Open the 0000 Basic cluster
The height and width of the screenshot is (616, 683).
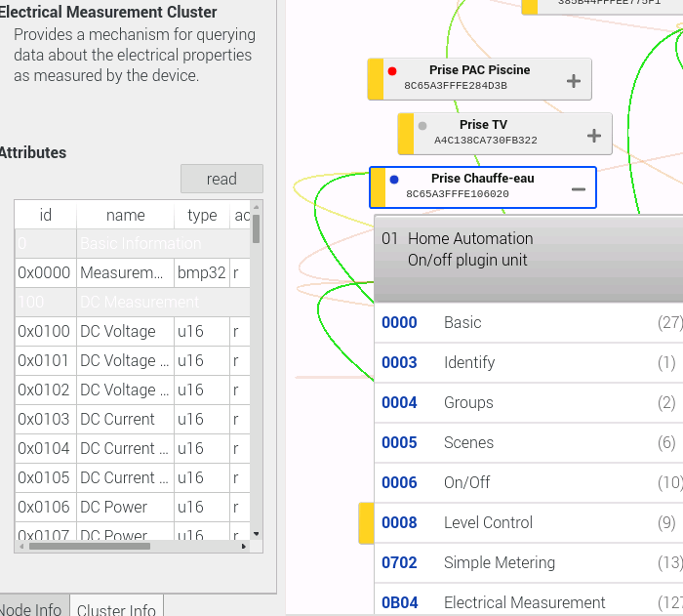(x=529, y=322)
